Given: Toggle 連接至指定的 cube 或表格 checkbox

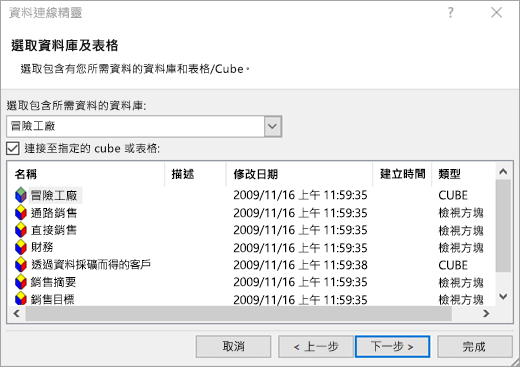Looking at the screenshot, I should [x=13, y=148].
